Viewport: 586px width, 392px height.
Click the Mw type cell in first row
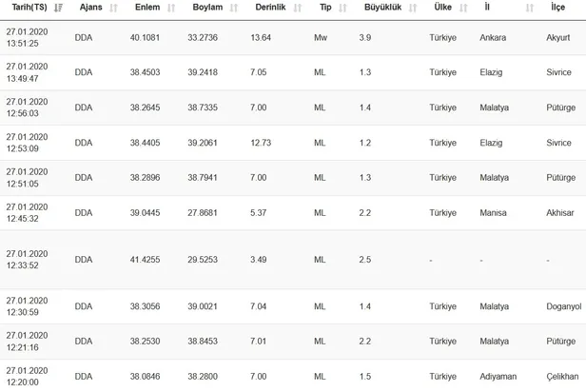[321, 37]
